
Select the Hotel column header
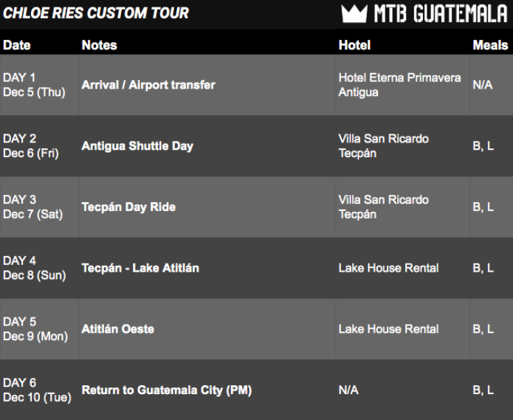point(354,45)
